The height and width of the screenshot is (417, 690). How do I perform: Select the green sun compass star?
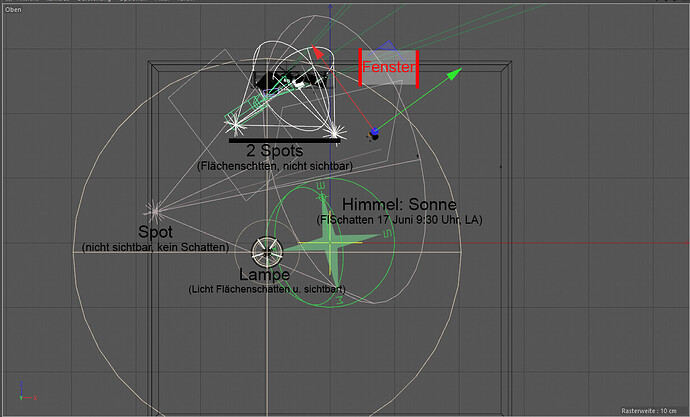click(330, 242)
